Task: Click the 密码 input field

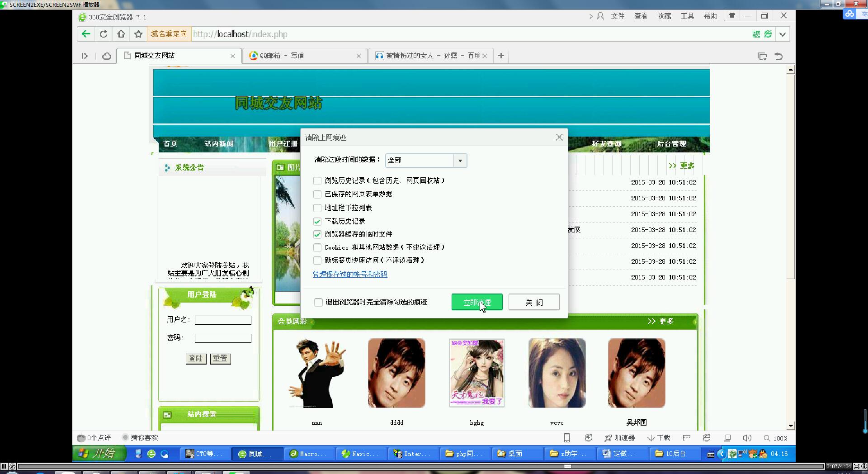Action: [223, 338]
